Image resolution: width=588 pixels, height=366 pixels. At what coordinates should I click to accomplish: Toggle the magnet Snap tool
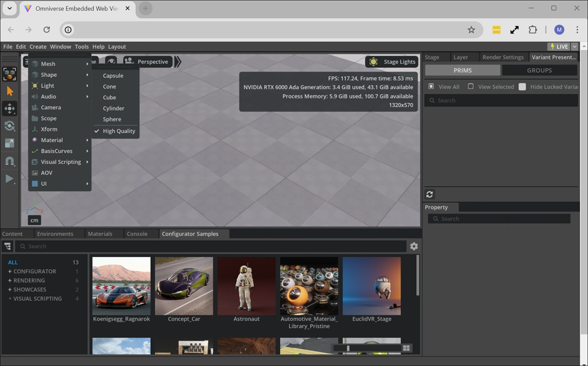click(10, 161)
